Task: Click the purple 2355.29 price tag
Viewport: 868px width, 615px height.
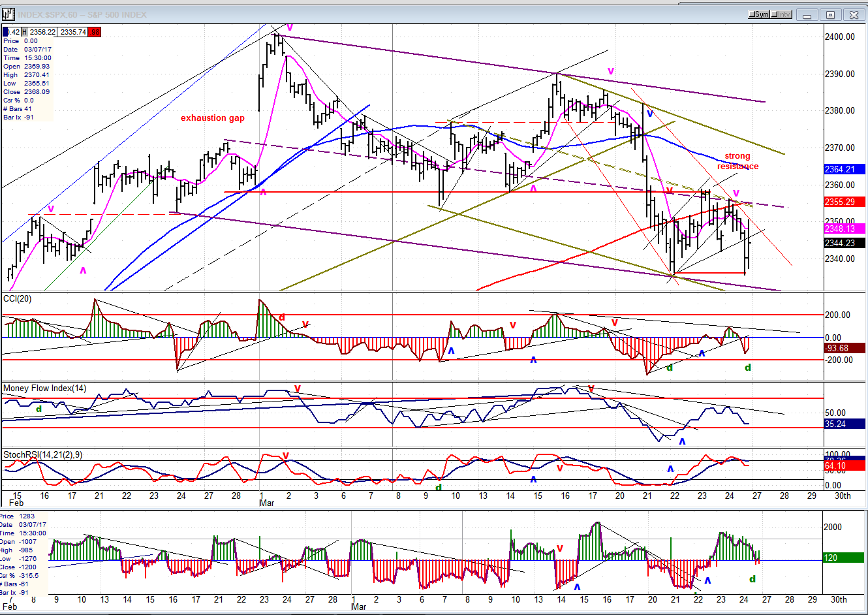Action: tap(845, 202)
